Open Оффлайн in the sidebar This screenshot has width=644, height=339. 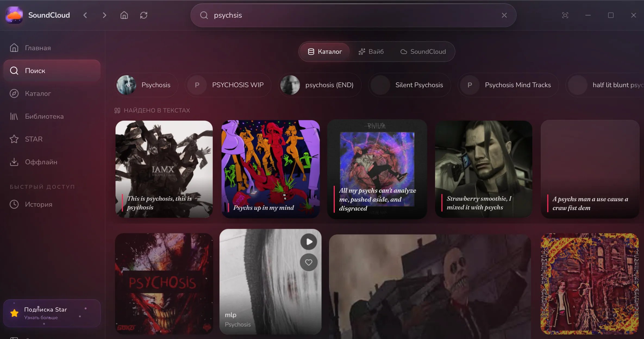coord(52,162)
